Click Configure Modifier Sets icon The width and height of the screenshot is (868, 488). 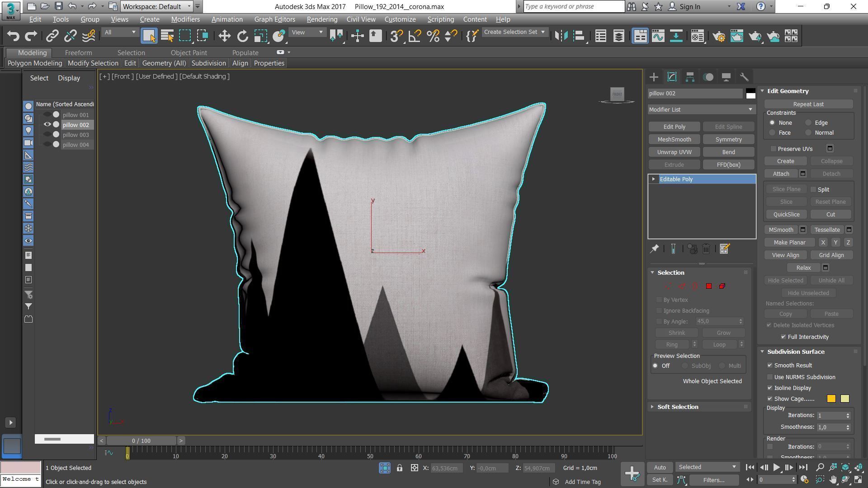click(724, 249)
